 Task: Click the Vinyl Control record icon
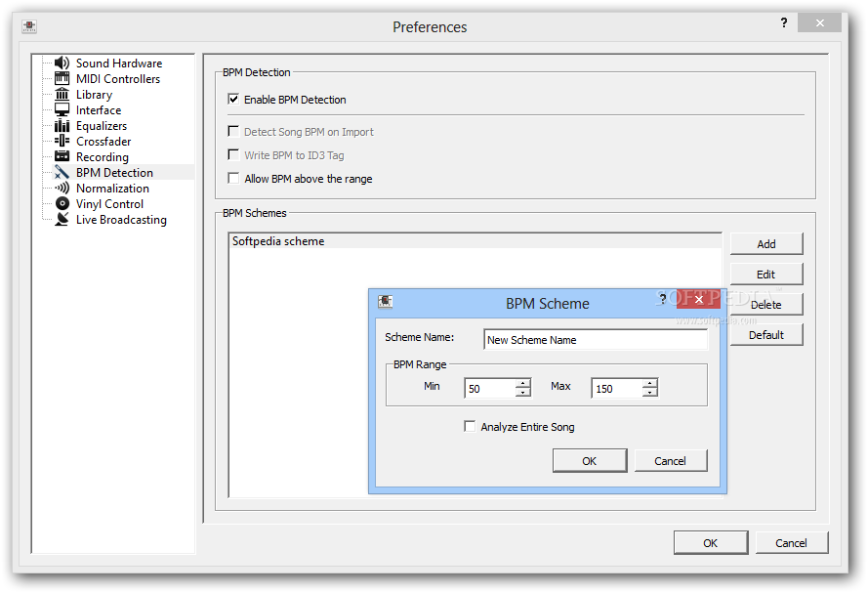(x=62, y=204)
